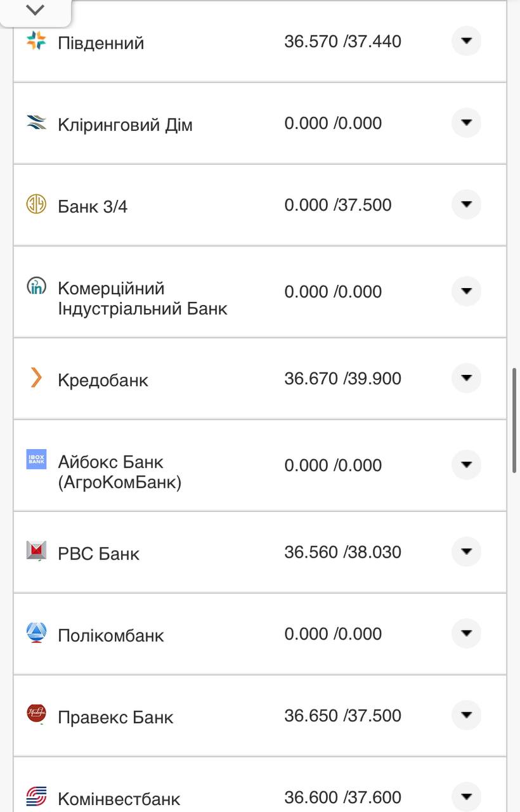The width and height of the screenshot is (520, 812).
Task: Click the РВС Банк logo icon
Action: pyautogui.click(x=36, y=551)
